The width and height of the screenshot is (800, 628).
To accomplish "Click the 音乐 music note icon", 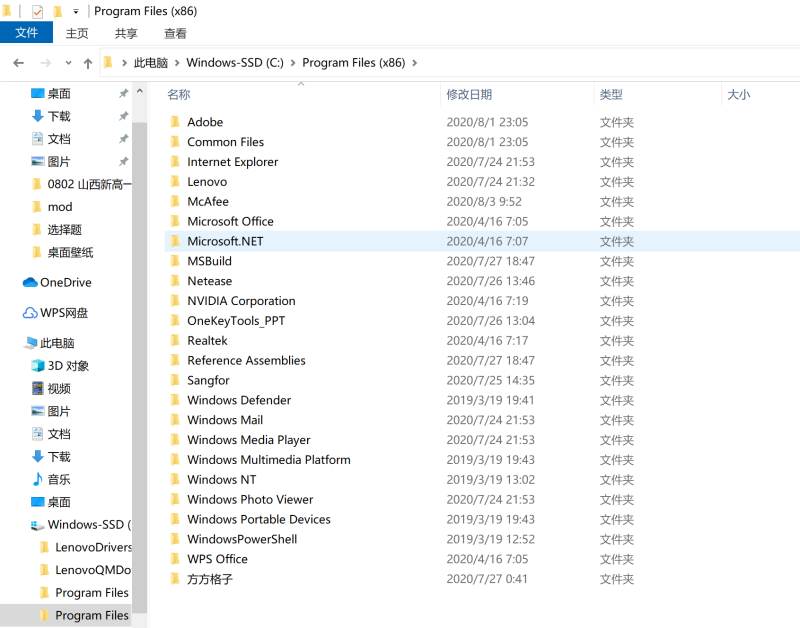I will pos(37,479).
